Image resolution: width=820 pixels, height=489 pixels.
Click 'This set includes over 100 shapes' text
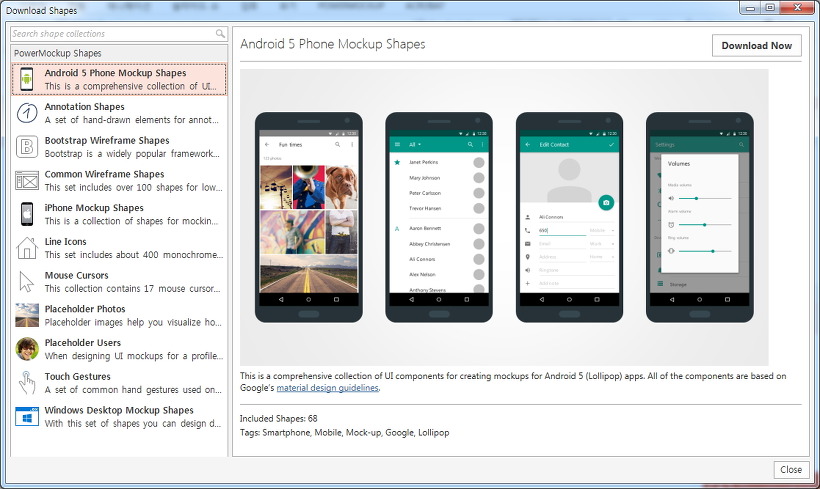pyautogui.click(x=133, y=187)
